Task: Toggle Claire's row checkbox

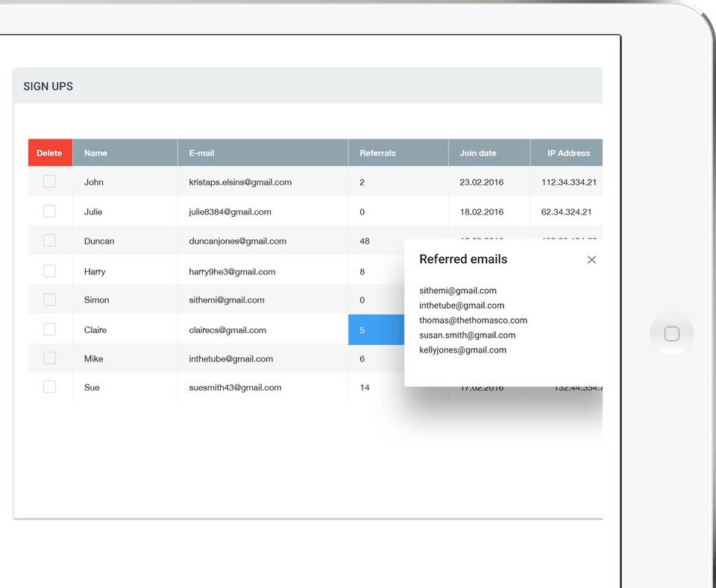Action: pyautogui.click(x=49, y=329)
